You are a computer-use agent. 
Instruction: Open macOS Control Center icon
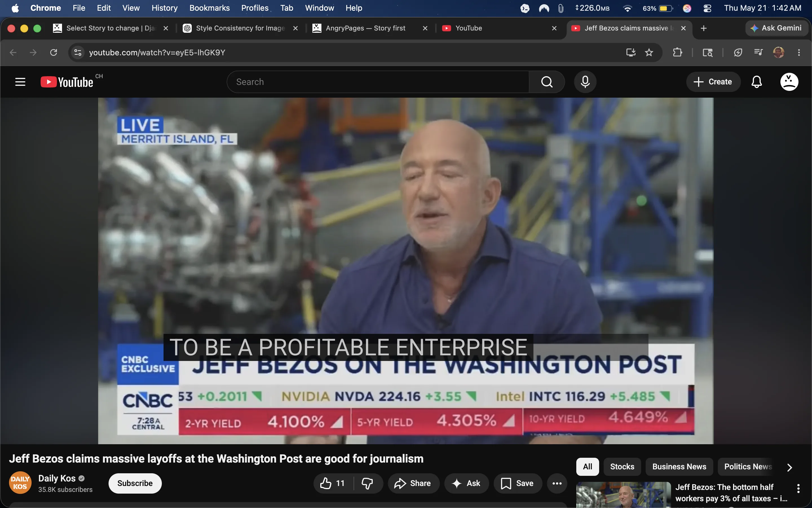point(707,8)
